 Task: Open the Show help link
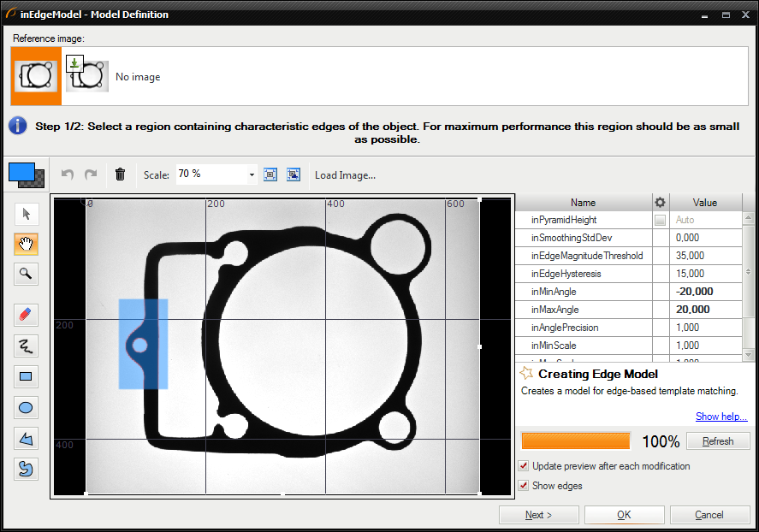pyautogui.click(x=720, y=417)
